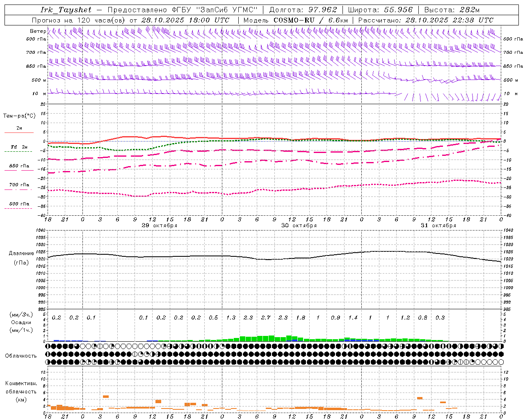Click the '(мм/1ч.)' unit label
The width and height of the screenshot is (525, 420).
[21, 330]
